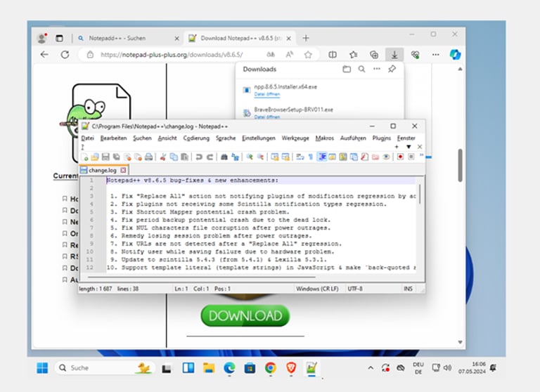The image size is (540, 392).
Task: Add this page to favorites with the star
Action: [x=308, y=54]
